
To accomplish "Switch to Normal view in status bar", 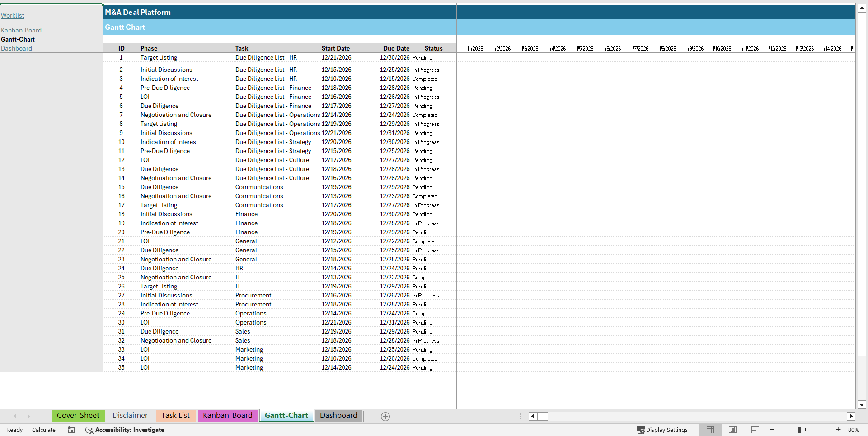I will coord(710,429).
